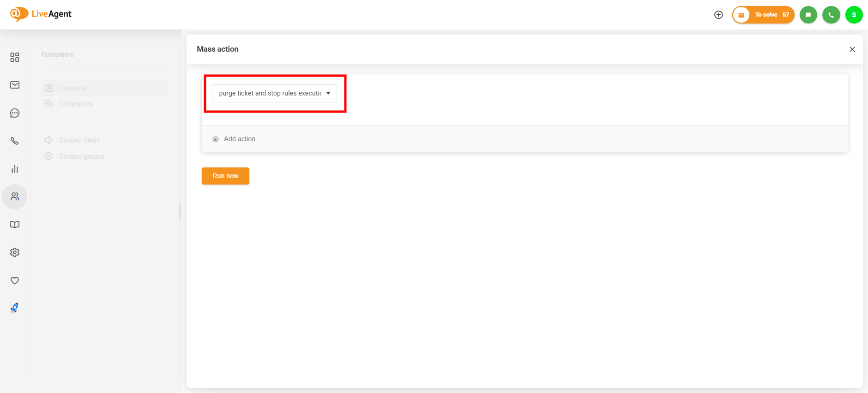Open the Customers people icon
Image resolution: width=868 pixels, height=393 pixels.
pos(15,196)
